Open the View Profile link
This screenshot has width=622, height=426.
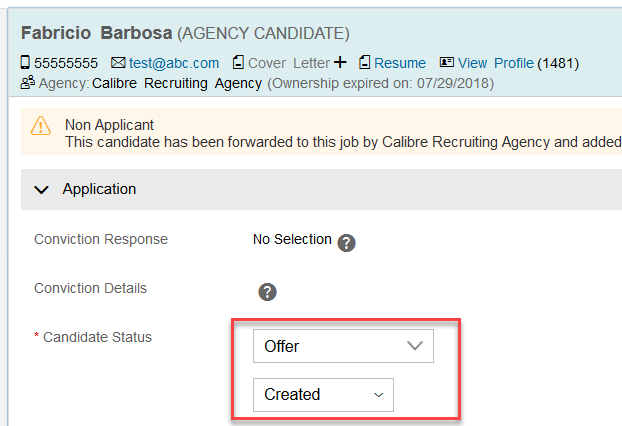pos(496,63)
